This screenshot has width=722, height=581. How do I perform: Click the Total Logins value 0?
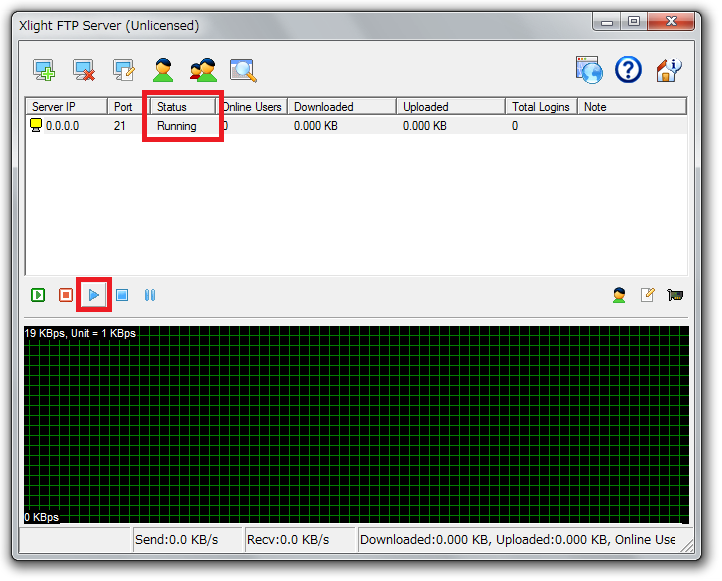tap(515, 126)
